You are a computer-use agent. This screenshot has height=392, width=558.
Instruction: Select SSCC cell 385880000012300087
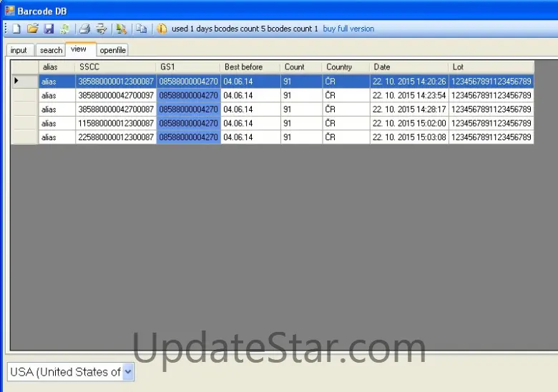pyautogui.click(x=116, y=81)
